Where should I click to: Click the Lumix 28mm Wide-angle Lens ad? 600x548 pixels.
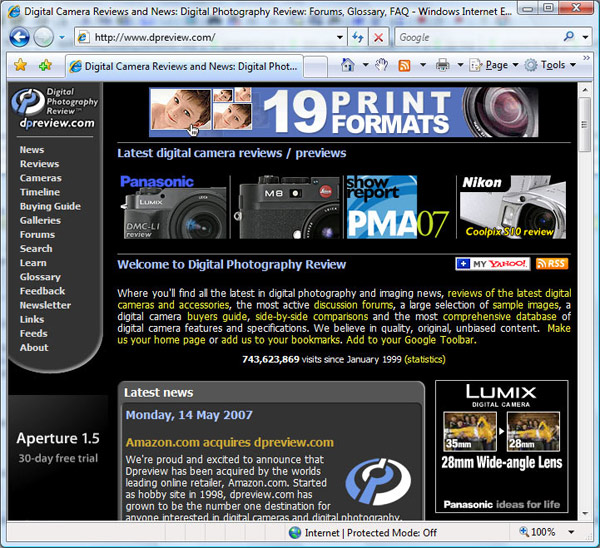click(x=502, y=447)
